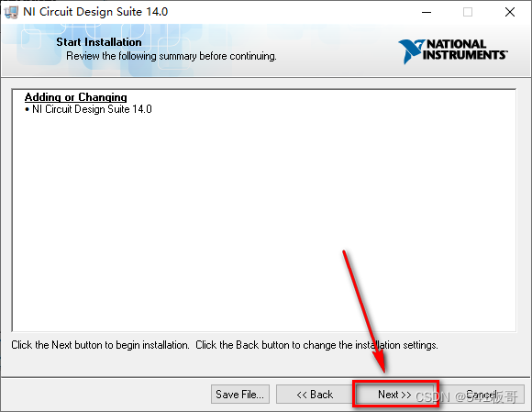The image size is (532, 412).
Task: Close the NI Circuit Design Suite installer
Action: [x=510, y=12]
